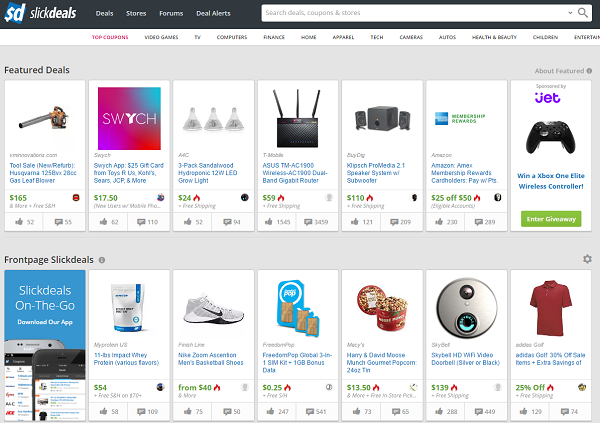Open the frontpage settings gear
This screenshot has height=423, width=600.
click(587, 259)
